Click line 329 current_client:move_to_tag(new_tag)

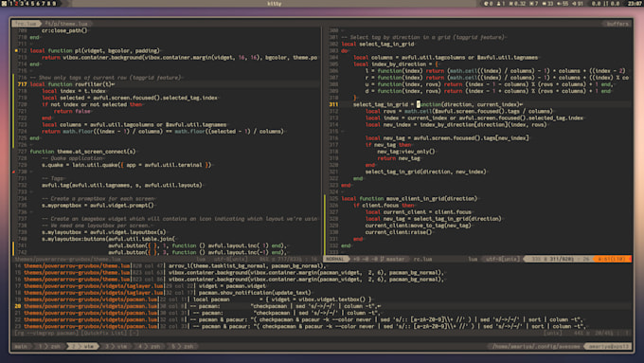point(418,226)
